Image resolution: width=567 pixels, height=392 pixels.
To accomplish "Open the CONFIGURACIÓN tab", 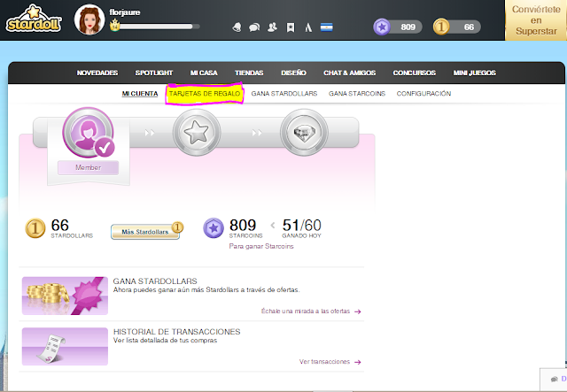I will point(423,94).
